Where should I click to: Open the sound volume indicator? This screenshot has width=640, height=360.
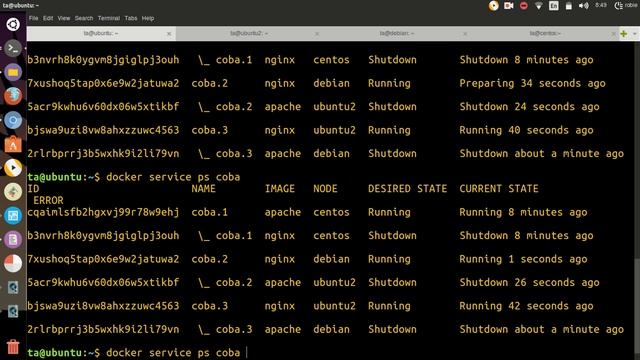click(584, 6)
